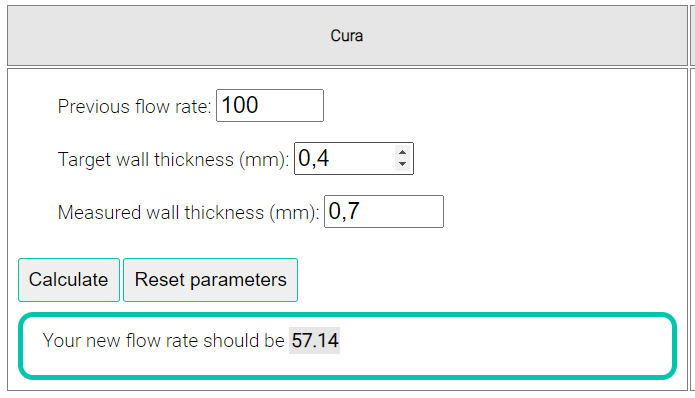This screenshot has width=695, height=398.
Task: Decrease target wall thickness with down arrow
Action: 402,164
